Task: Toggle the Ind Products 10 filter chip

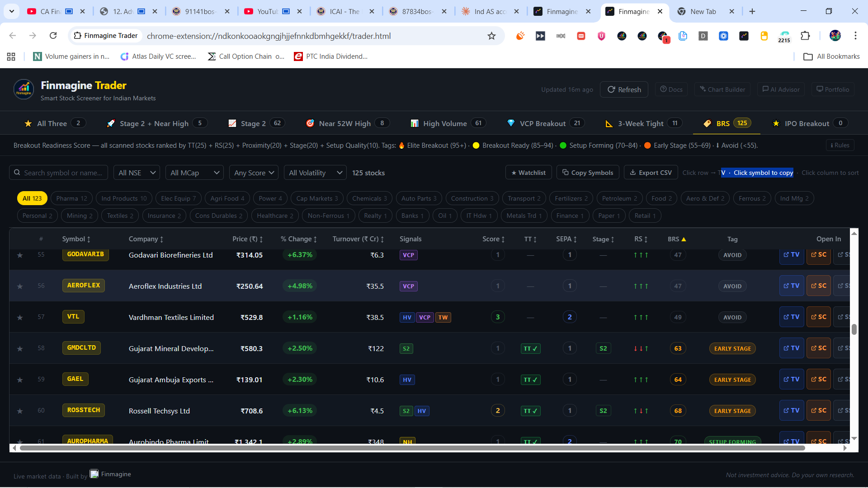Action: (124, 198)
